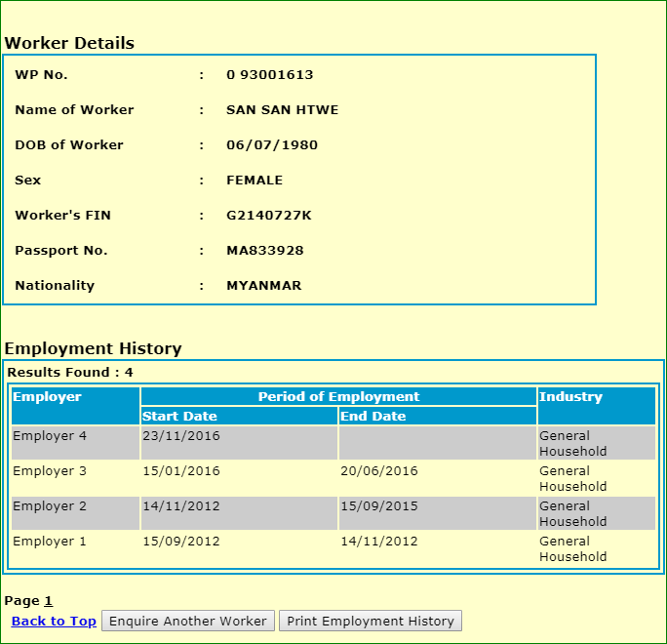Click the Start Date column header
Viewport: 667px width, 644px height.
point(179,417)
